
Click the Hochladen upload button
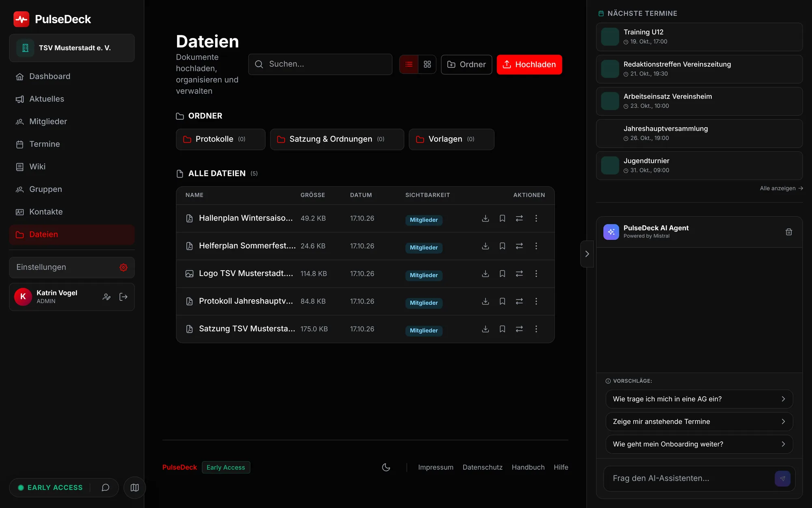tap(529, 64)
